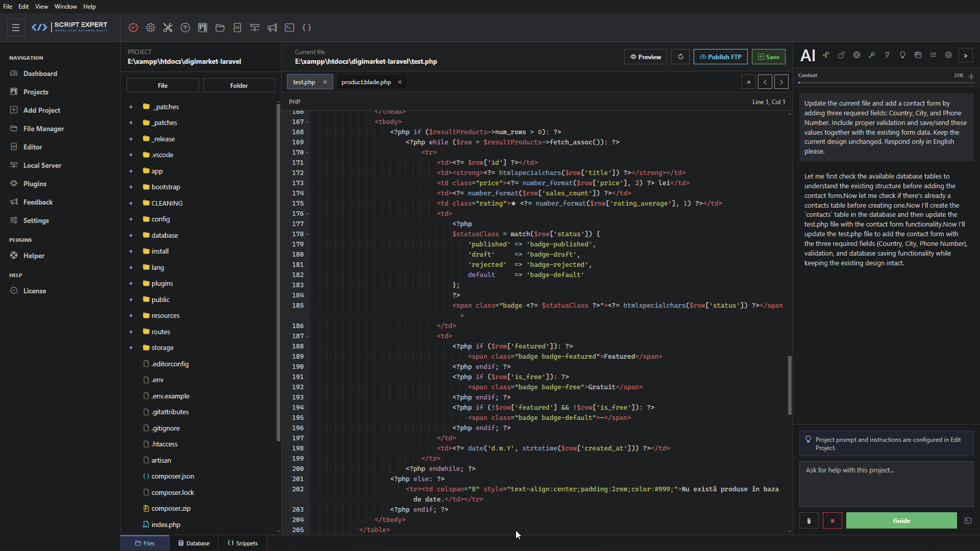Click the signpost icon in AI panel
980x551 pixels.
point(826,55)
